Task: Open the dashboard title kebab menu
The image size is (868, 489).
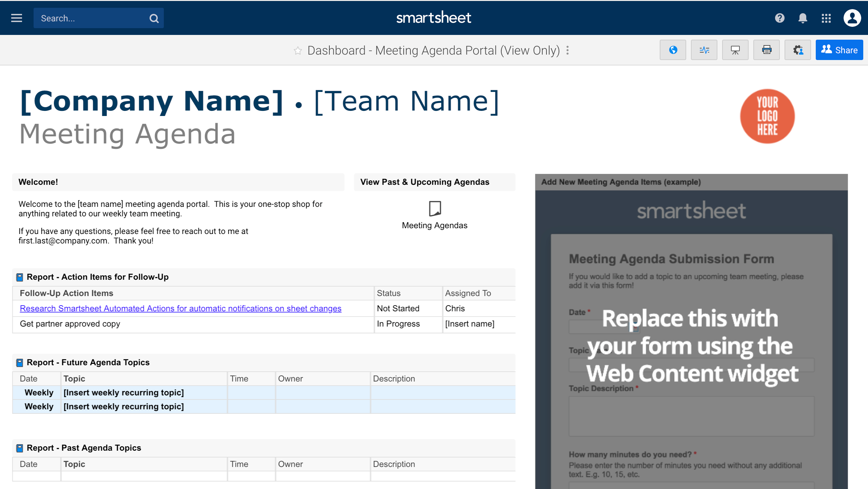Action: pyautogui.click(x=567, y=51)
